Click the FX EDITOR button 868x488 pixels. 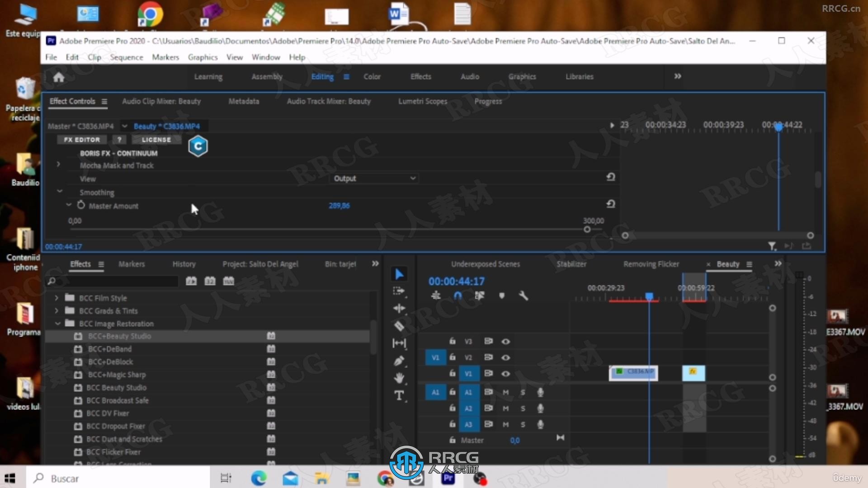82,140
